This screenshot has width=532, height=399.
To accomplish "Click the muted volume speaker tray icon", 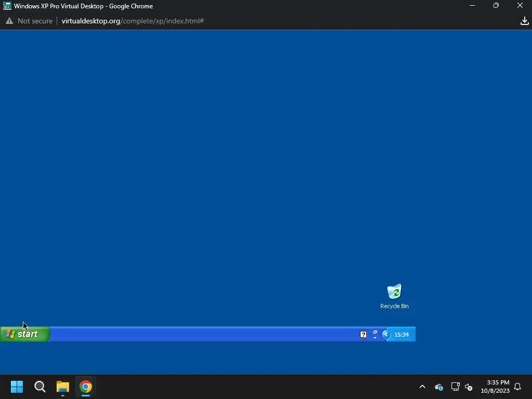I will tap(469, 387).
